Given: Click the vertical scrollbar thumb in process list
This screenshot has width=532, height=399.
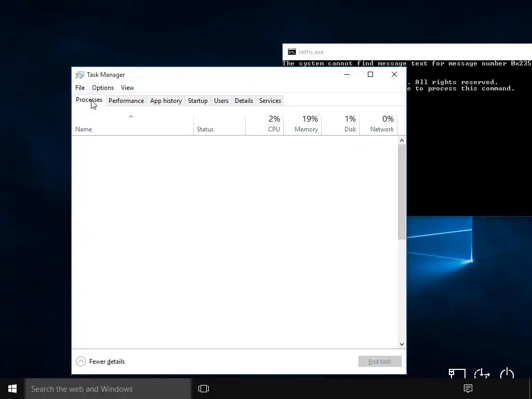Looking at the screenshot, I should coord(402,192).
